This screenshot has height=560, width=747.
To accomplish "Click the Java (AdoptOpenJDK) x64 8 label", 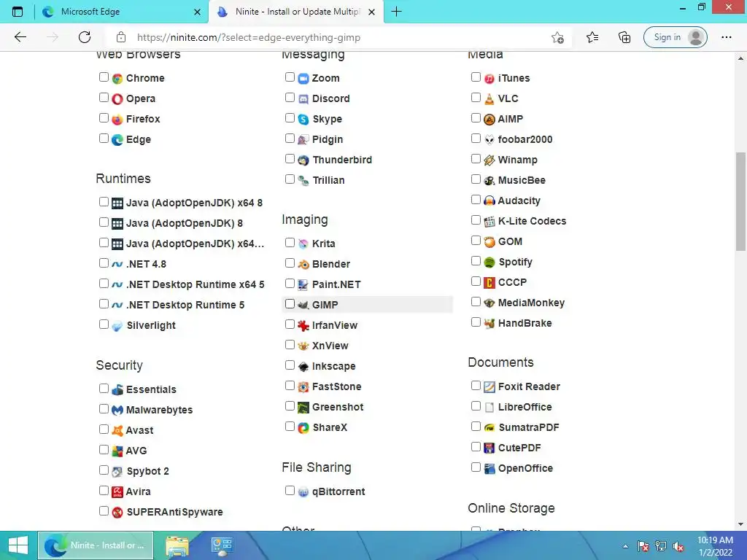I will [194, 203].
